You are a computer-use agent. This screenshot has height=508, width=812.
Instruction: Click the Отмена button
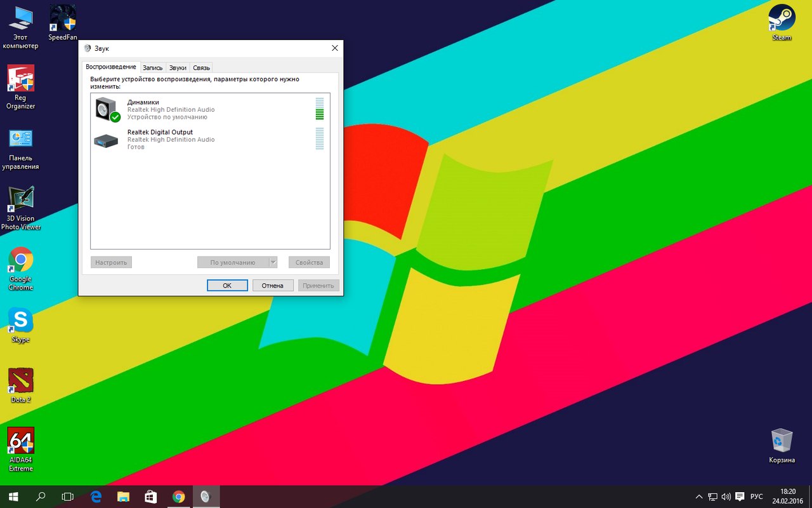coord(272,286)
